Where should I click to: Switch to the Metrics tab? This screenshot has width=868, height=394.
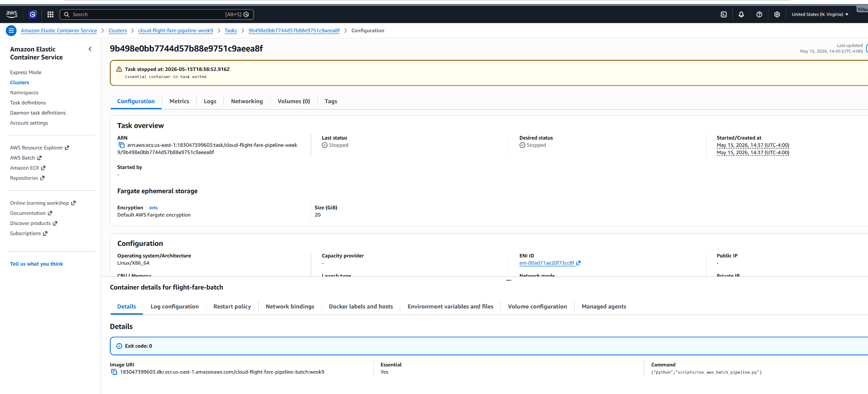tap(179, 101)
